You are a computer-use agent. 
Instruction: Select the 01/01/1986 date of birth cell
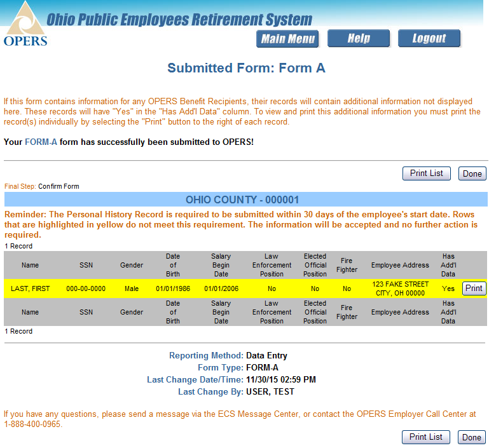[173, 288]
